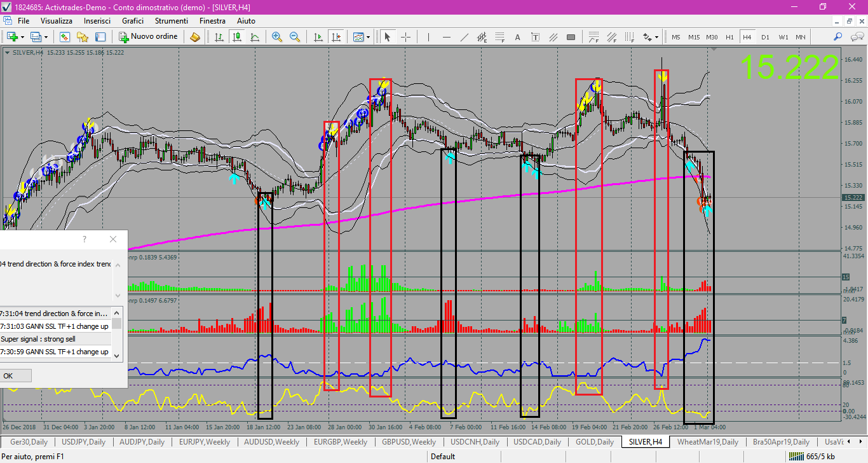This screenshot has width=868, height=463.
Task: Switch timeframe to MN
Action: point(801,37)
